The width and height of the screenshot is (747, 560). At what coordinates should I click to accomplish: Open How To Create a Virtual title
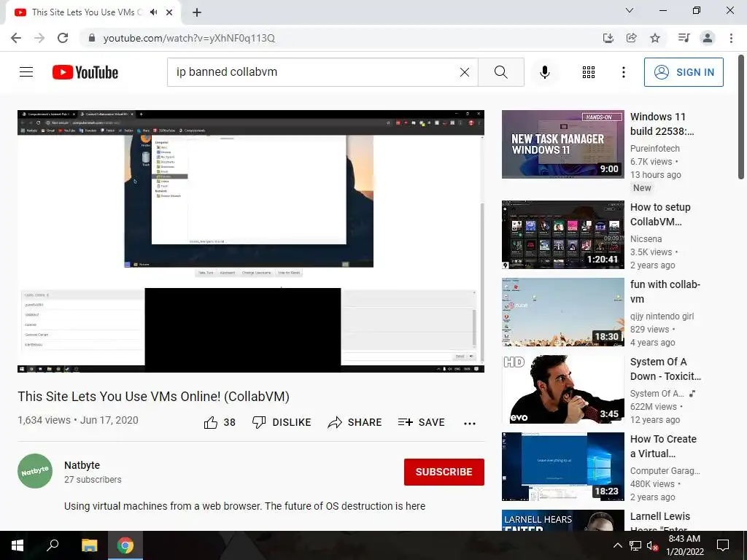tap(663, 446)
